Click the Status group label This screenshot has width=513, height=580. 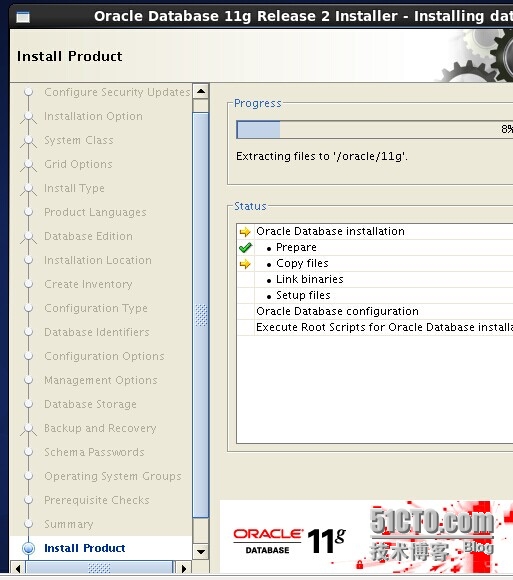pyautogui.click(x=250, y=206)
